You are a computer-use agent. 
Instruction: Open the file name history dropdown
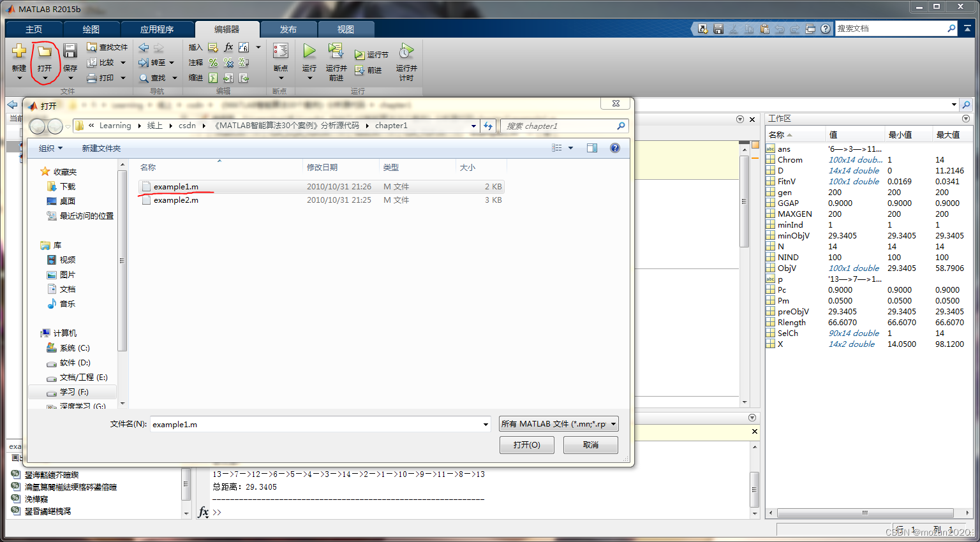click(486, 424)
